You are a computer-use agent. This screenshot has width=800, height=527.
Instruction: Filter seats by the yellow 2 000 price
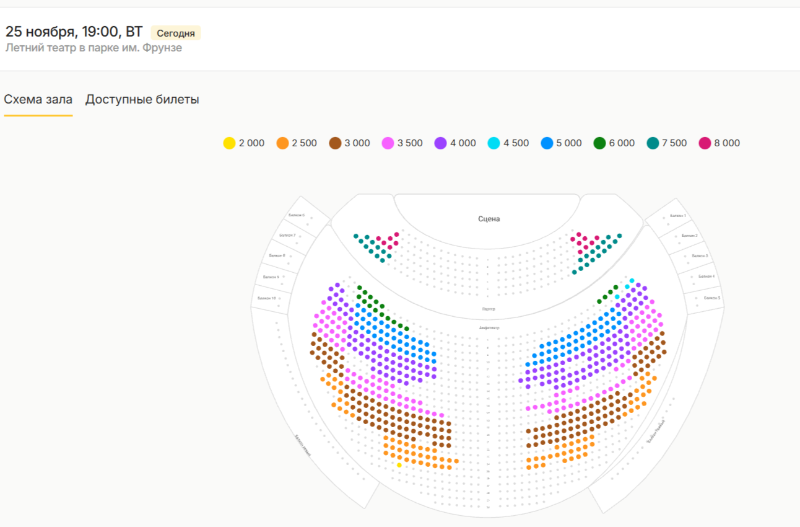click(229, 143)
